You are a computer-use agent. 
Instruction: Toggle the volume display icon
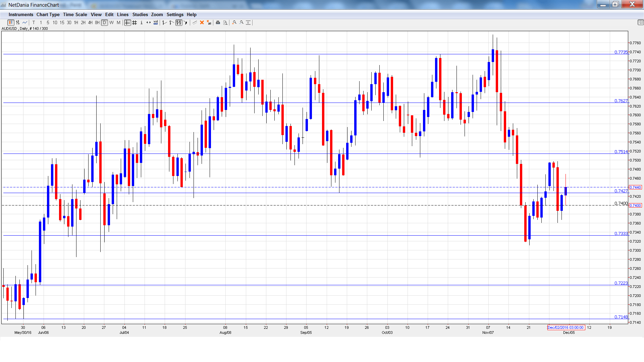point(156,22)
